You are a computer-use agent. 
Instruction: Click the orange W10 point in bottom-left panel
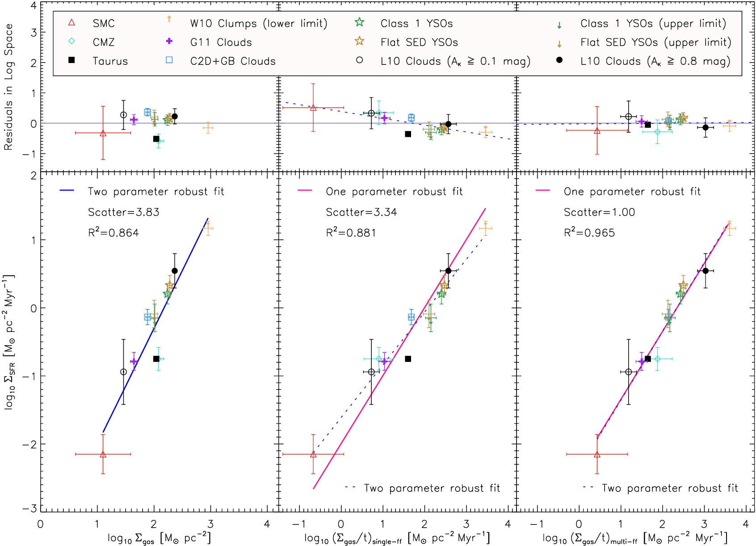pyautogui.click(x=208, y=228)
